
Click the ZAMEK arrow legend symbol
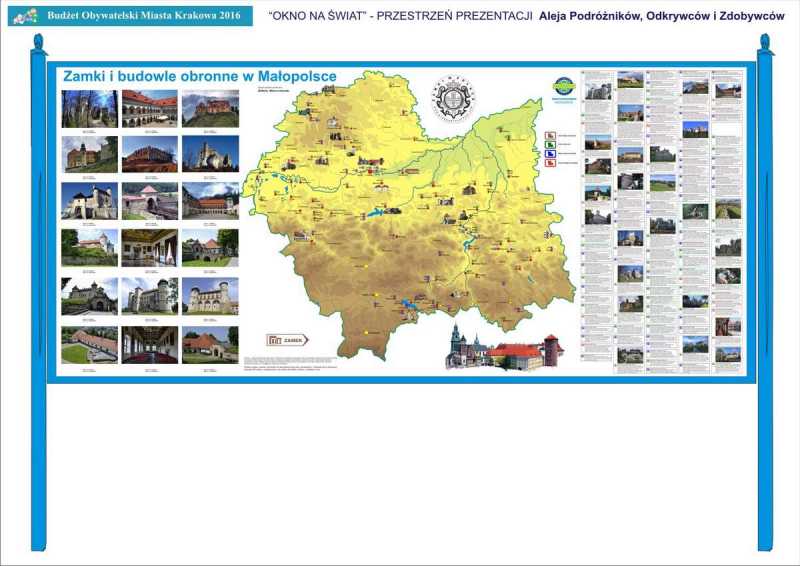click(x=287, y=340)
